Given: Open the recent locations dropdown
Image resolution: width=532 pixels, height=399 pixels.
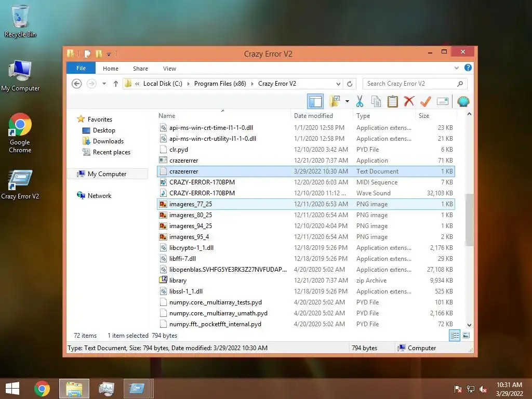Looking at the screenshot, I should coord(104,84).
